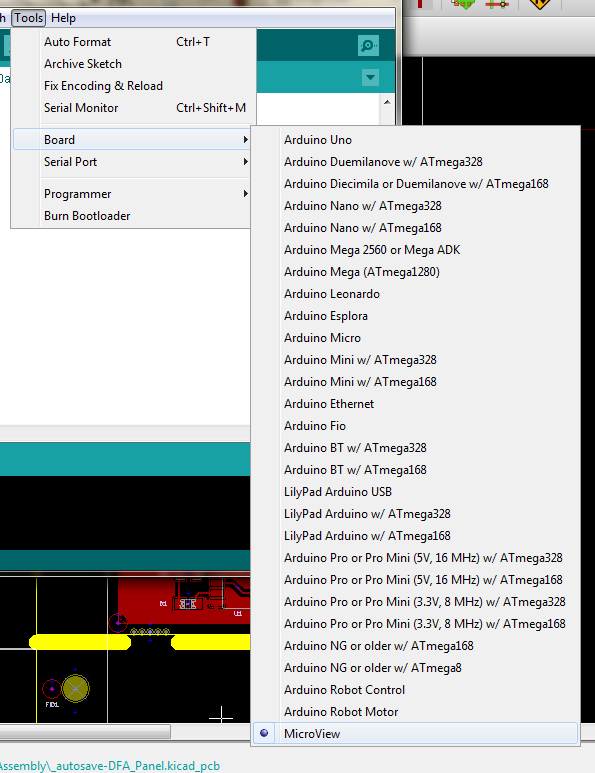Viewport: 595px width, 773px height.
Task: Select Arduino Mini w/ ATmega328
Action: coord(415,360)
